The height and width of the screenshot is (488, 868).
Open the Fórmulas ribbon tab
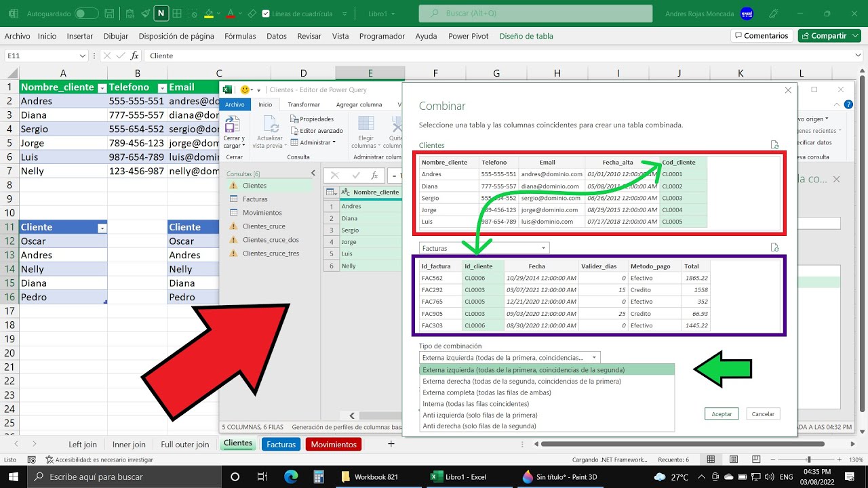(240, 36)
